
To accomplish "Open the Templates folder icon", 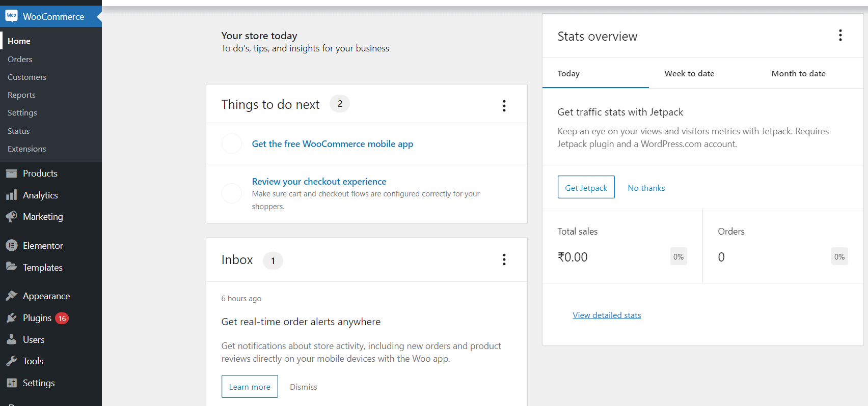I will pos(11,267).
